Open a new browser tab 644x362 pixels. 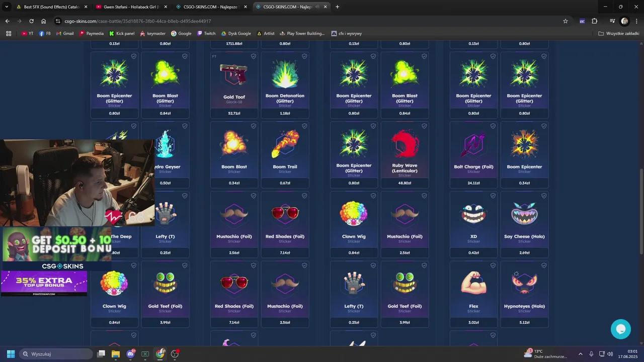tap(337, 7)
